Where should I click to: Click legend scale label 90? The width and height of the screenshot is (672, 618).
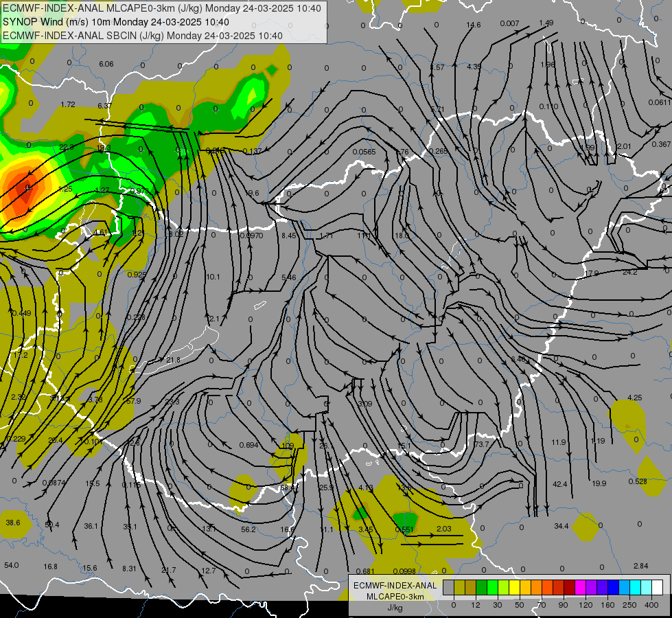coord(563,605)
